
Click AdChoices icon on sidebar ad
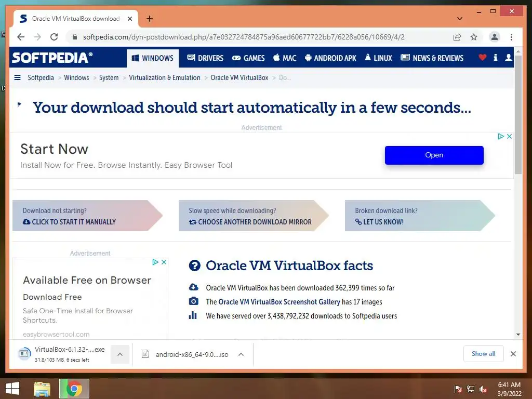pyautogui.click(x=155, y=262)
